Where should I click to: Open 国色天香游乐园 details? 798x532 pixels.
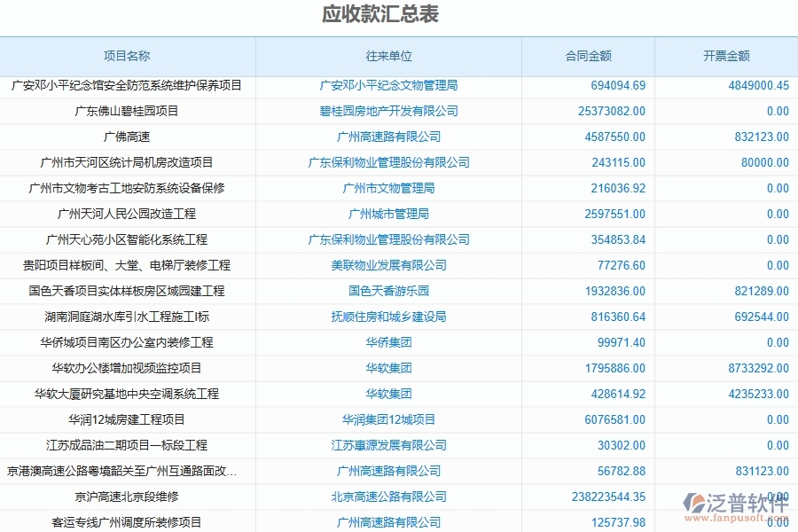(x=388, y=291)
